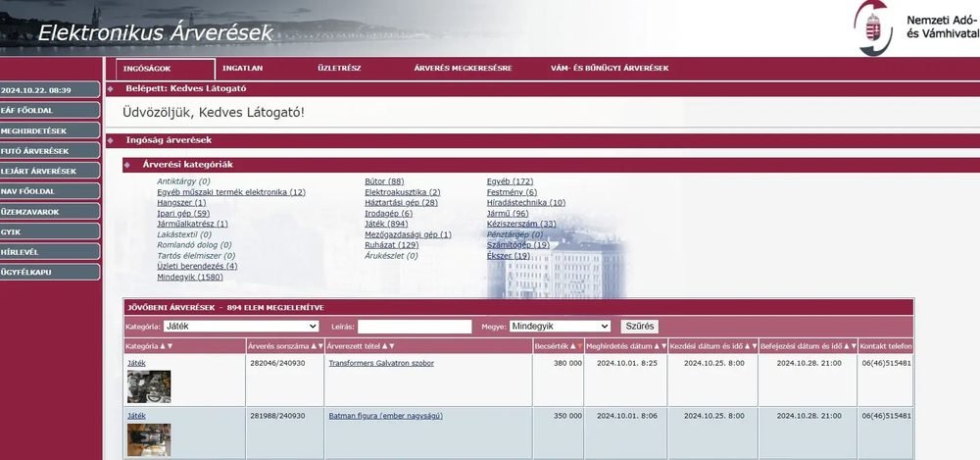
Task: Open the Vám- és bűnügyi árverések tab
Action: click(x=610, y=69)
